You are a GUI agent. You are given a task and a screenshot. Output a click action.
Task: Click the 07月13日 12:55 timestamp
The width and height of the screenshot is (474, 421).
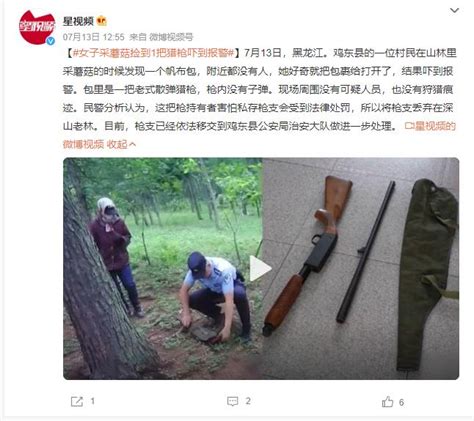pos(93,37)
